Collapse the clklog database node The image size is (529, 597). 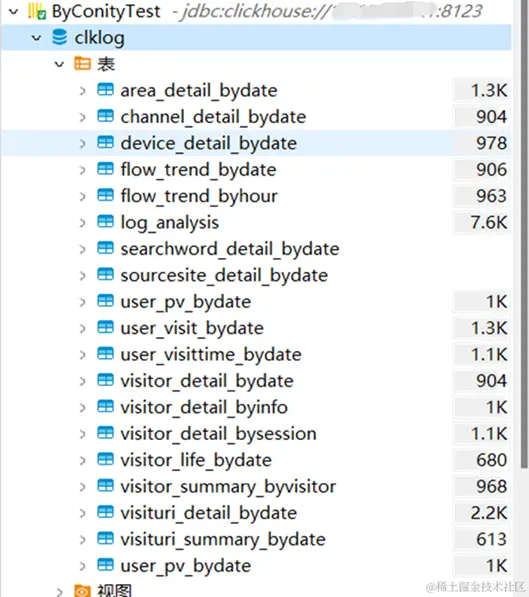coord(37,38)
